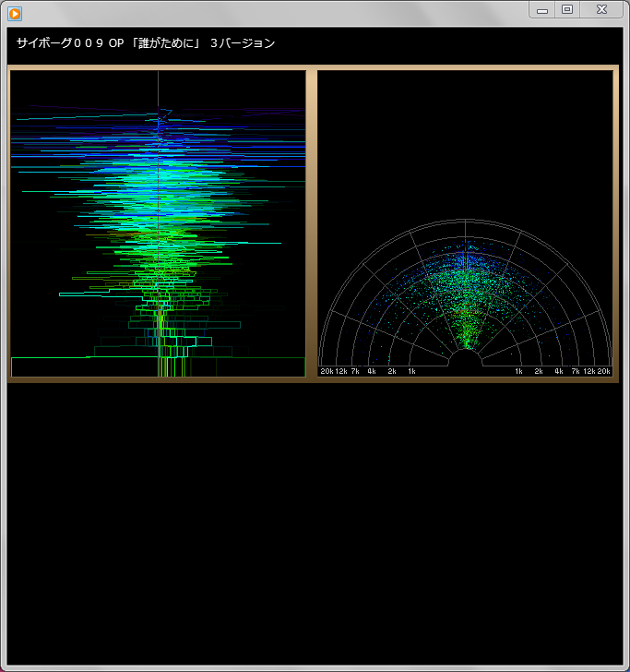
Task: Click the left-side 2k frequency label
Action: point(392,371)
